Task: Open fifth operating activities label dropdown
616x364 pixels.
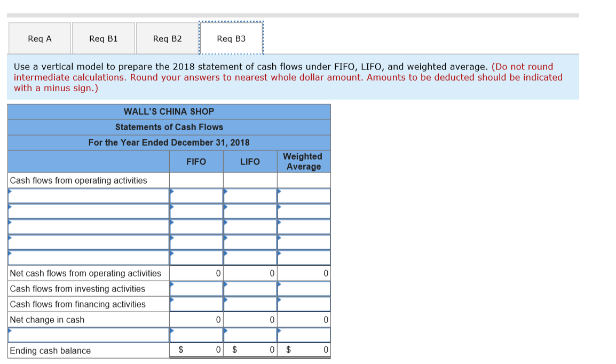Action: pos(89,258)
